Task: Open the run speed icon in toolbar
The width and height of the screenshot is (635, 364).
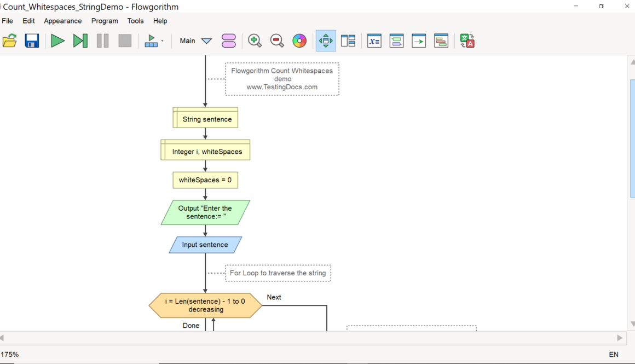Action: click(x=151, y=41)
